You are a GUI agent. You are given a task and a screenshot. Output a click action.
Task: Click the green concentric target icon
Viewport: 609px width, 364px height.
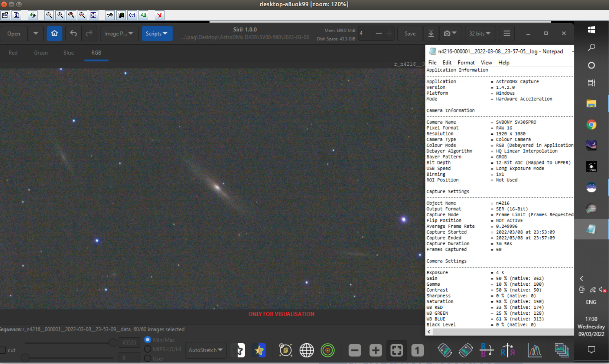coord(328,350)
